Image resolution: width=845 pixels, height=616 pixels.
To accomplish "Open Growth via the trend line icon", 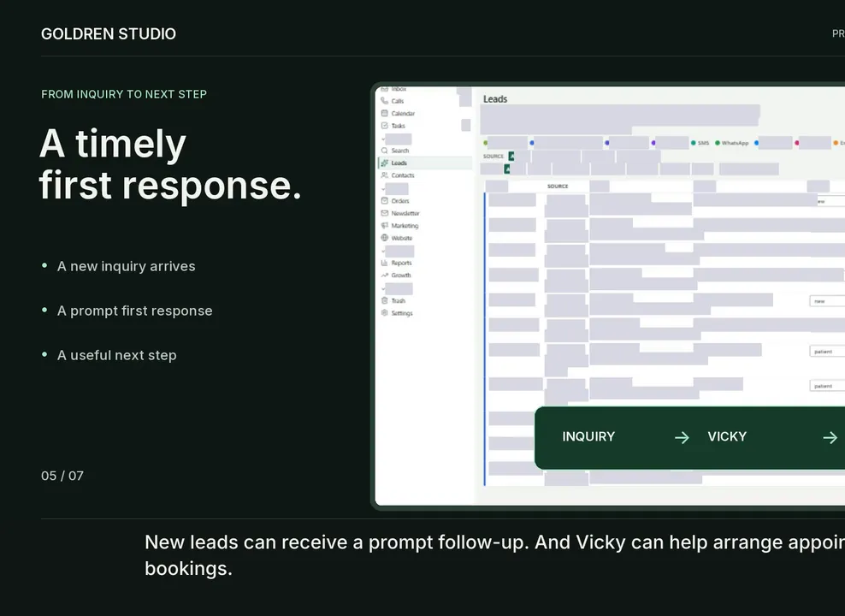I will (x=384, y=275).
